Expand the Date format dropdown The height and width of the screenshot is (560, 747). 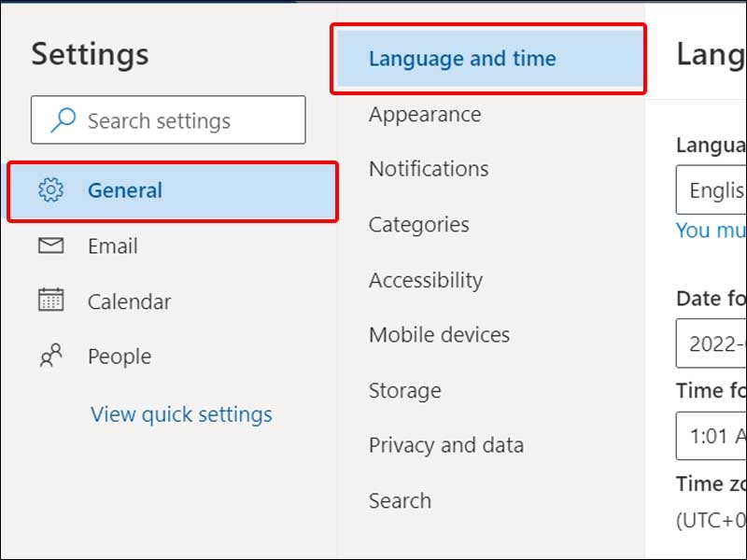(712, 343)
